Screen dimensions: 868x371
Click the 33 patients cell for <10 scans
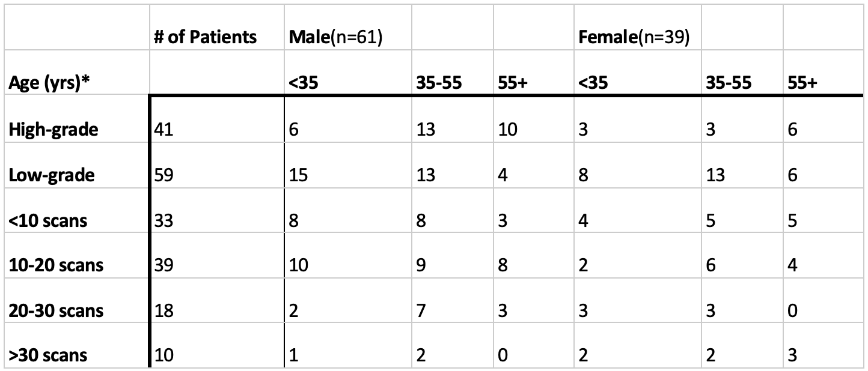(x=164, y=220)
